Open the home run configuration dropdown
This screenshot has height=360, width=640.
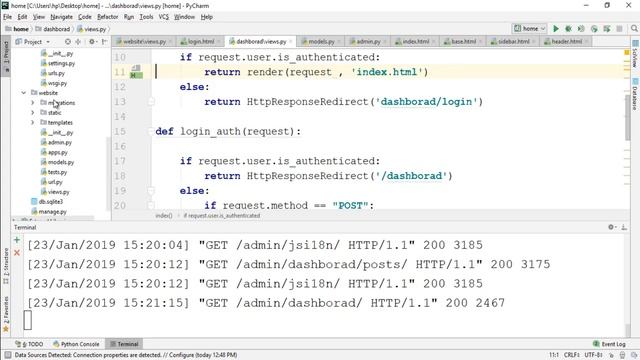tap(529, 29)
